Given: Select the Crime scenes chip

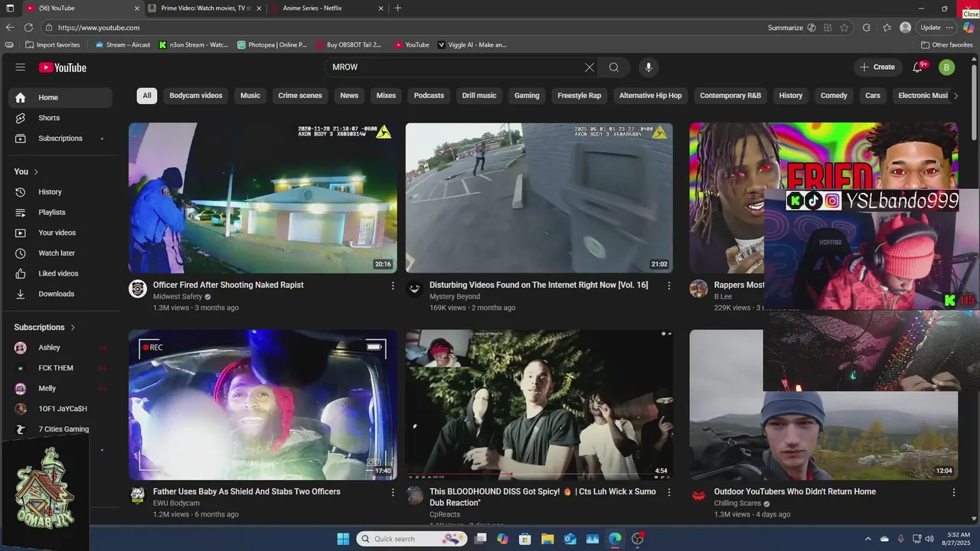Looking at the screenshot, I should click(x=300, y=96).
